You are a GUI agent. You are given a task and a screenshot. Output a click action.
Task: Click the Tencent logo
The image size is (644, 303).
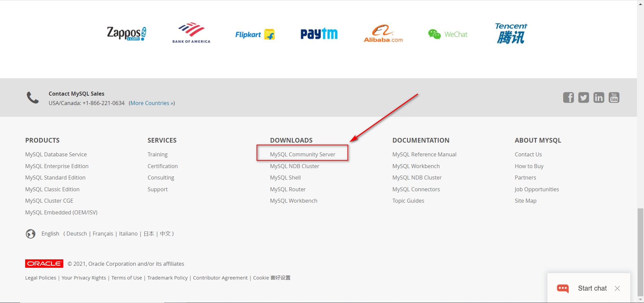pos(511,33)
